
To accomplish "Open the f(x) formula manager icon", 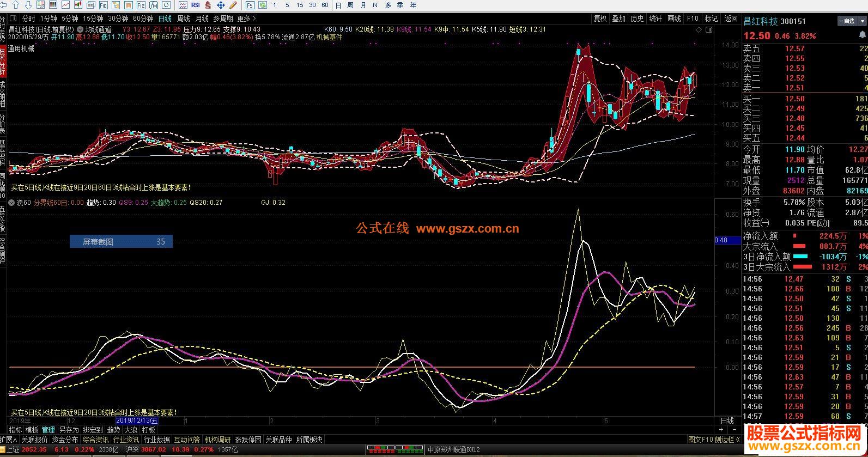I will click(153, 5).
